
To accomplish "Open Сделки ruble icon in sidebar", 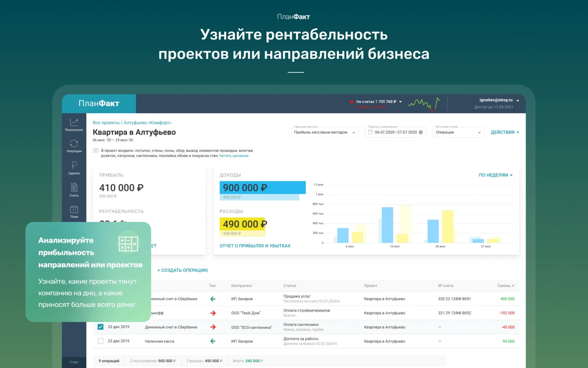I will point(74,168).
